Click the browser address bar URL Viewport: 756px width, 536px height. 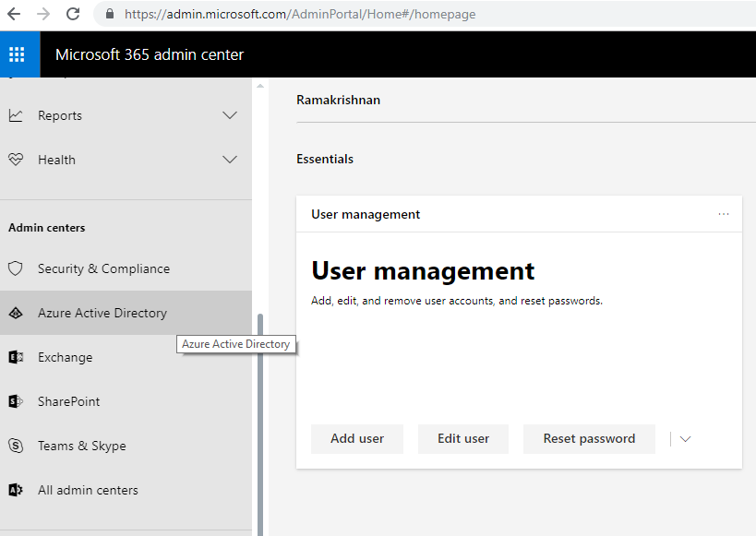point(300,15)
